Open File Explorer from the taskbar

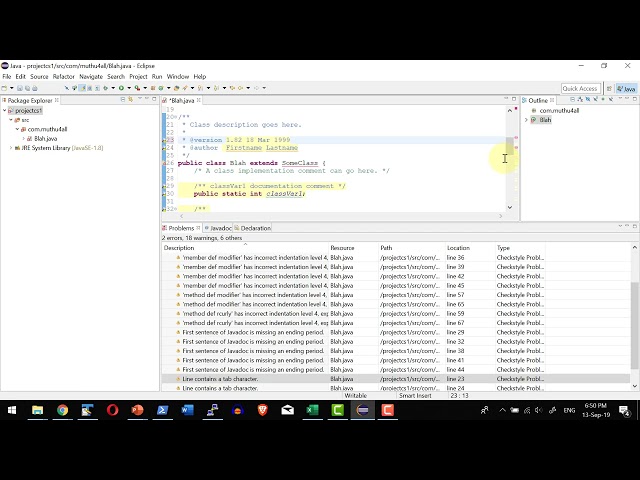coord(38,410)
